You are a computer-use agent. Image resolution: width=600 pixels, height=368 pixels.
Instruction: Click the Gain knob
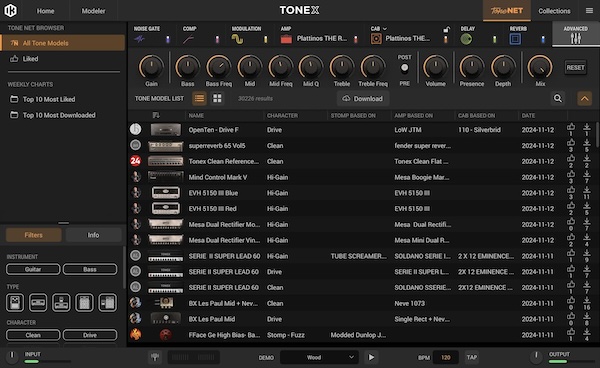(x=151, y=67)
